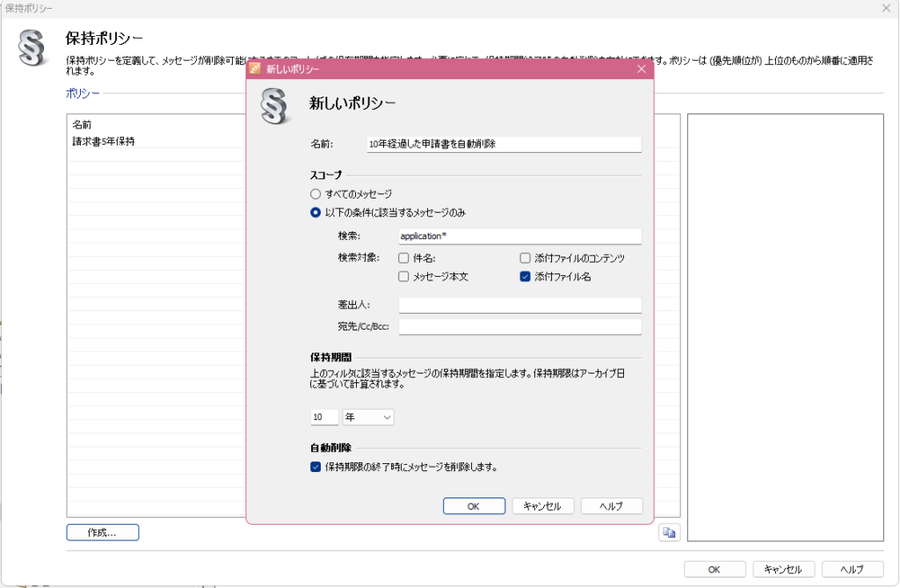
Task: Click inside the 差出人 input field
Action: pos(519,305)
